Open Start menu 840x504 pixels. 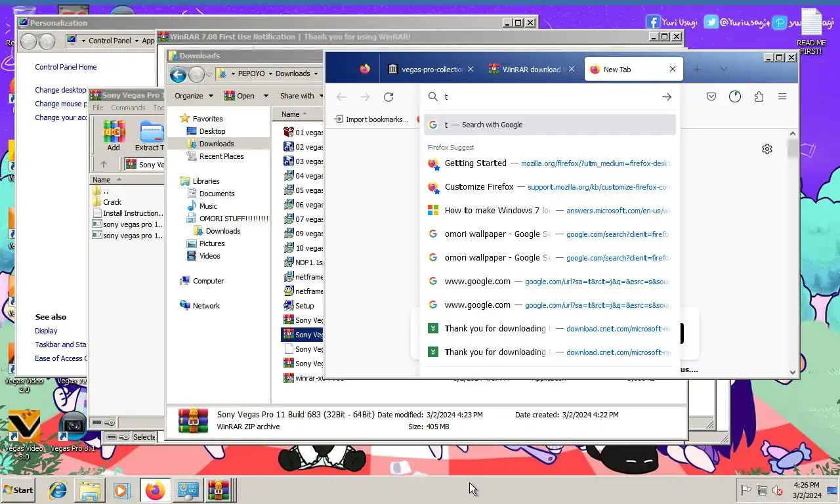tap(18, 490)
